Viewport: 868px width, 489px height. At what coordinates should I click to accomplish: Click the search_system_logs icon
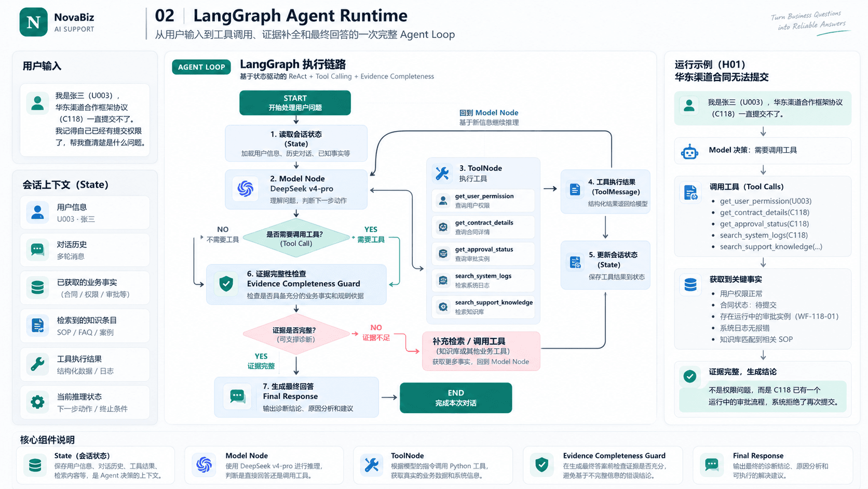[443, 281]
